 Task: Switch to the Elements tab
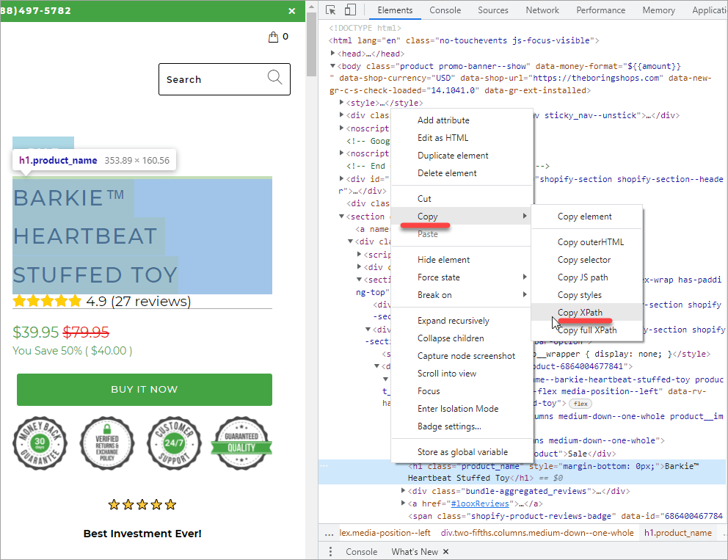(395, 10)
